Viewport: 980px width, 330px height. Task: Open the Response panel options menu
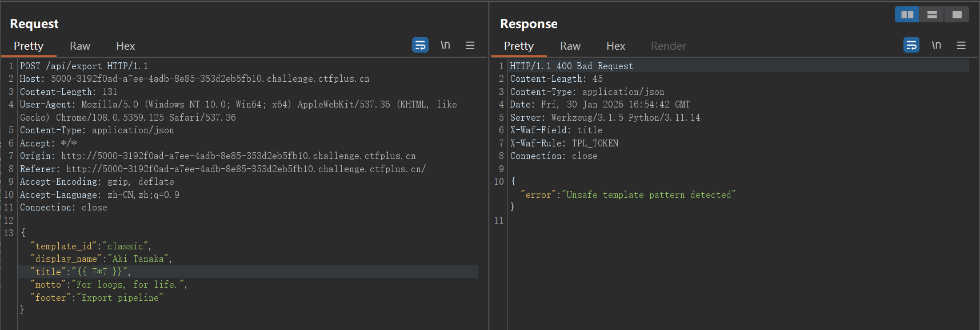[961, 45]
